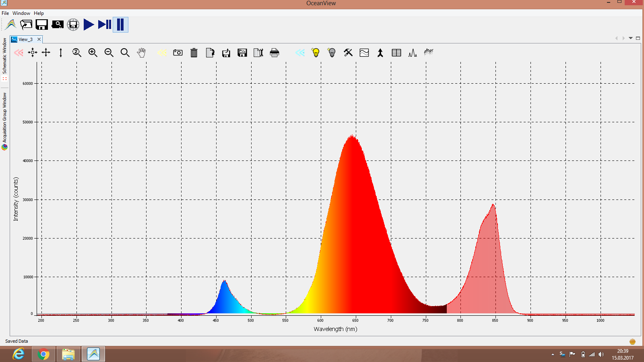644x362 pixels.
Task: Click the stacked spectra waveform icon
Action: click(x=429, y=52)
